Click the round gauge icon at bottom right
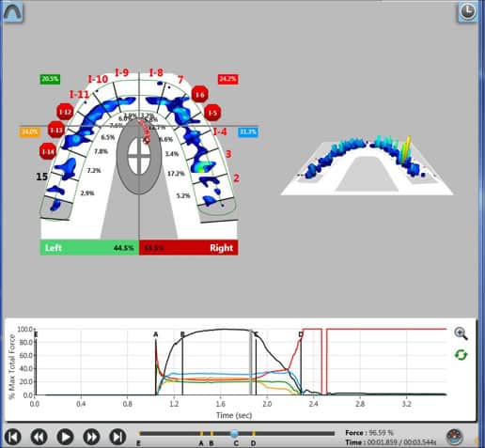The height and width of the screenshot is (448, 485). point(455,437)
